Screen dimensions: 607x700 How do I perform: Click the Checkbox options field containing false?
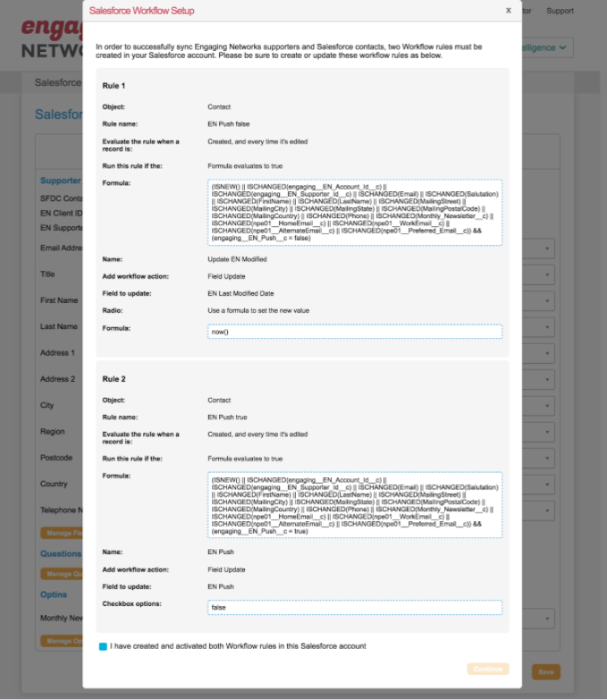[x=355, y=607]
